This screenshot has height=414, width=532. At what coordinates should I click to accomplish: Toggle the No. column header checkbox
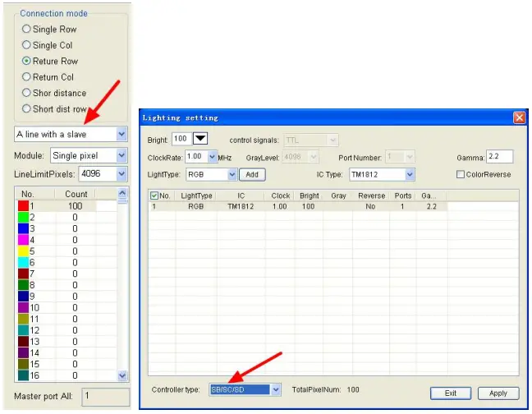[154, 195]
